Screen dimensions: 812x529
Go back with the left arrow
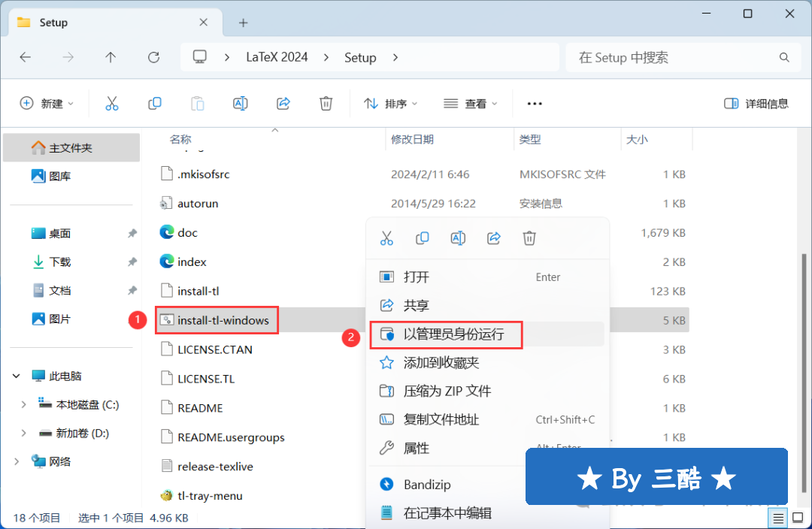(26, 57)
